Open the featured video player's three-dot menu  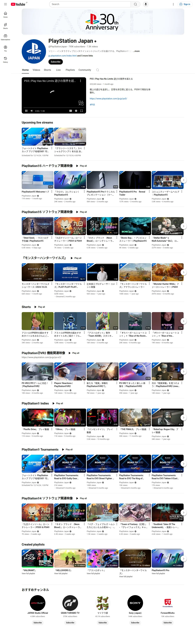(x=80, y=81)
